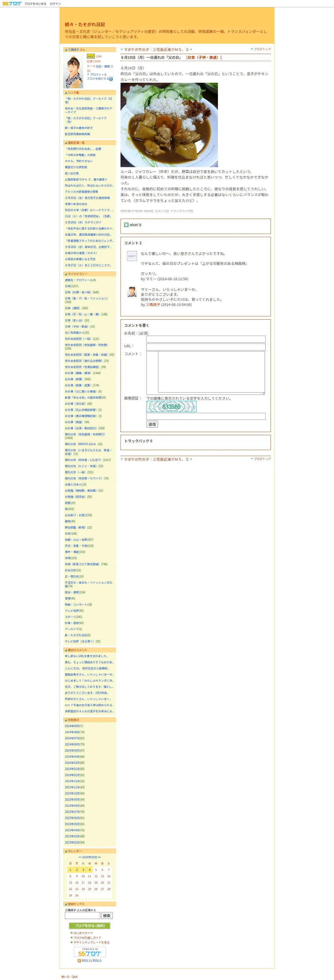Click the blue help icon beside ブログを紹介する
The image size is (334, 980).
pyautogui.click(x=111, y=79)
